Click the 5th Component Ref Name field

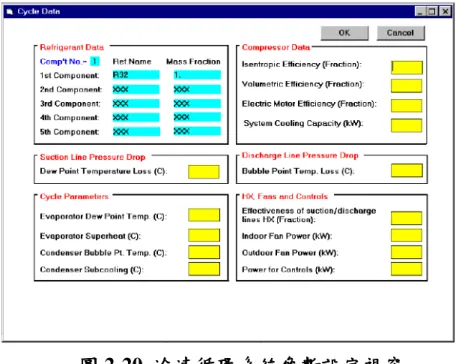(x=136, y=132)
